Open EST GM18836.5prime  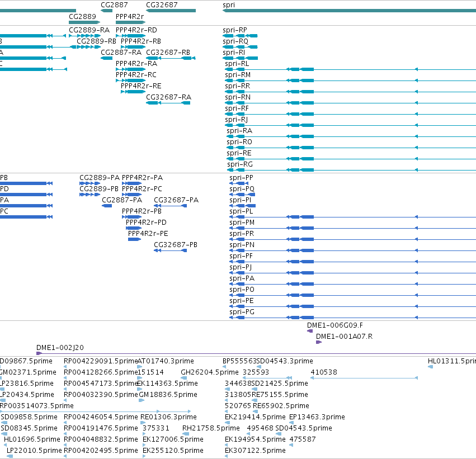[x=168, y=395]
